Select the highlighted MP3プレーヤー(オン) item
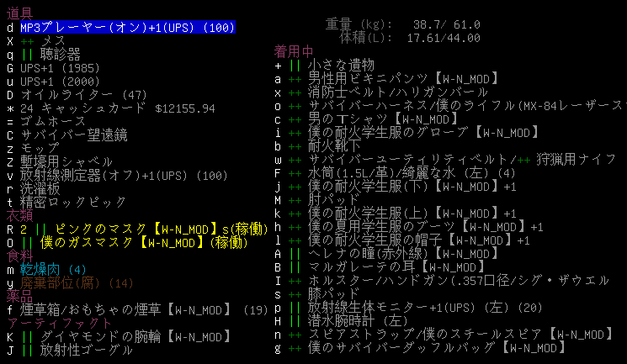 126,27
